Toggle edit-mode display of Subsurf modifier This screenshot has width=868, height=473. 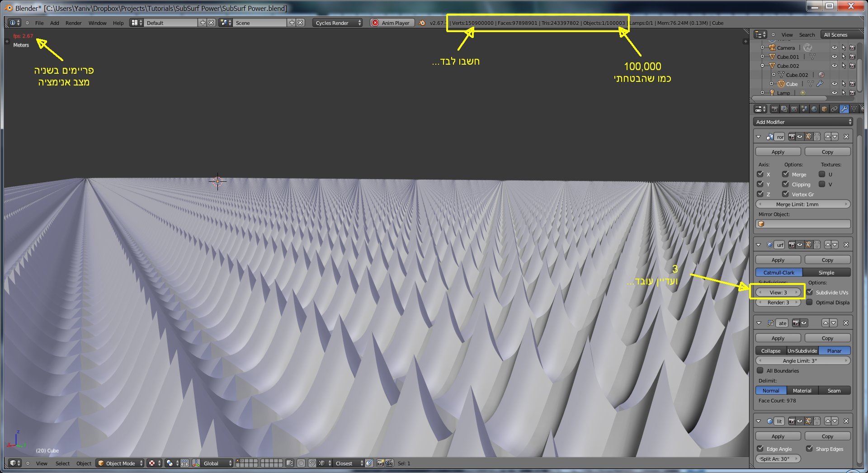click(808, 245)
